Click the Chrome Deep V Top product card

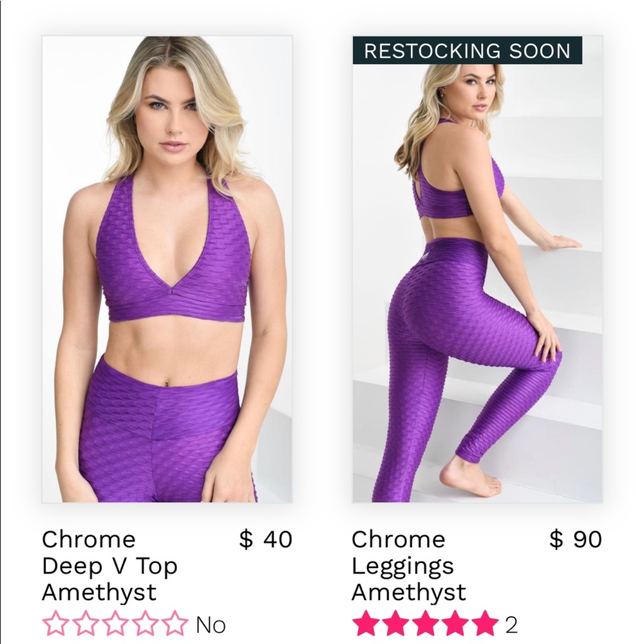[166, 322]
